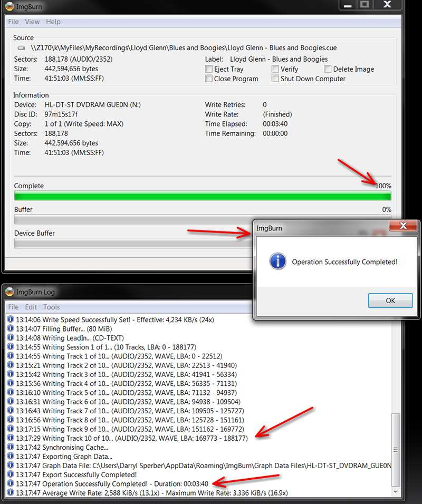Image resolution: width=422 pixels, height=504 pixels.
Task: Click the Device 'HL-DT-ST DVDRAM GUE0N (N:)' text
Action: tap(93, 105)
